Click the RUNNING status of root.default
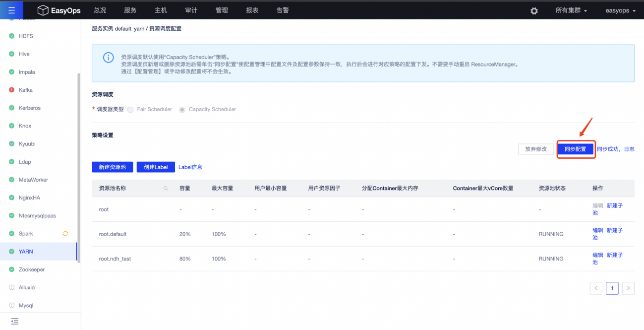 tap(551, 234)
